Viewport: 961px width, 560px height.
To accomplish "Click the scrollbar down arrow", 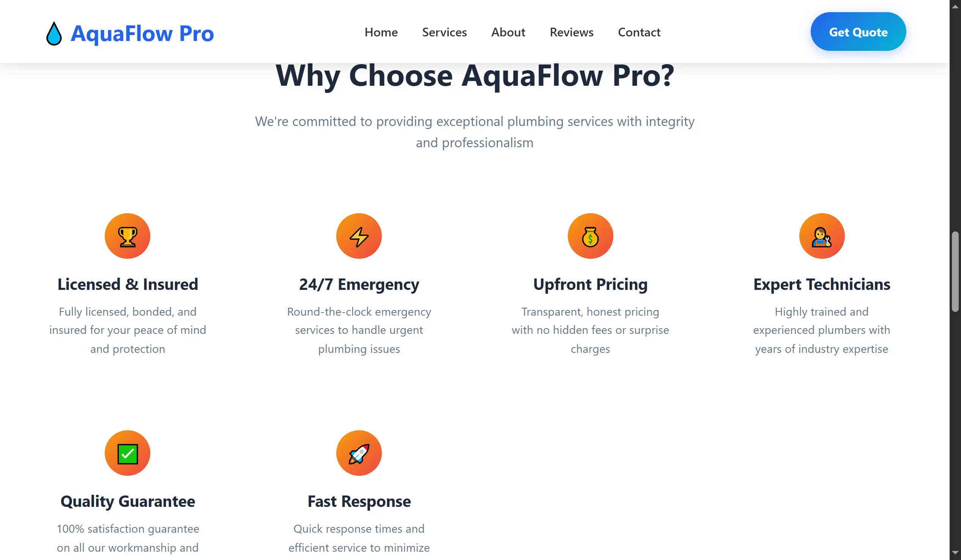I will click(x=955, y=552).
